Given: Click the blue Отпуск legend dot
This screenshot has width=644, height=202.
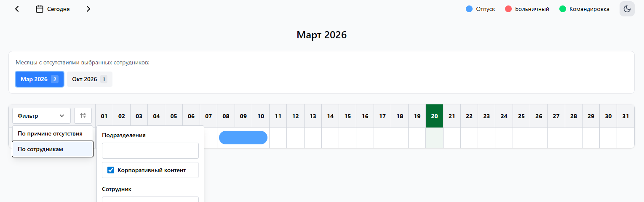Looking at the screenshot, I should click(x=469, y=9).
